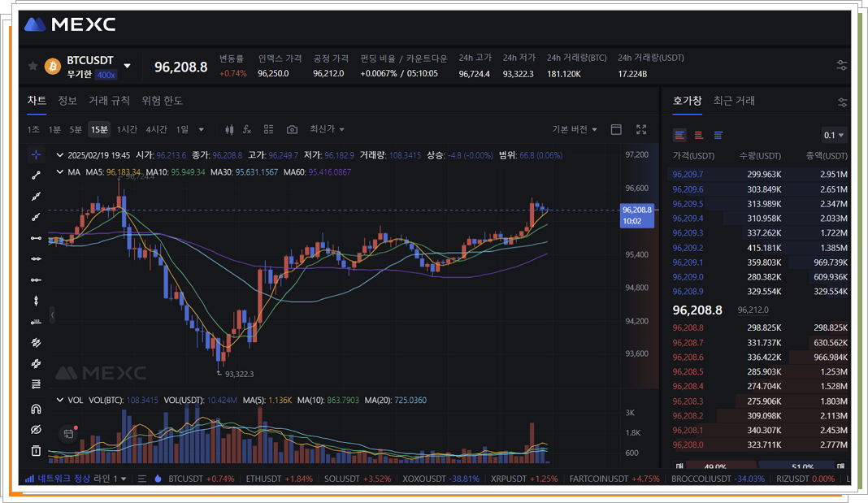Open XRPUSDT from the bottom ticker
Screen dimensions: 868x503
(x=524, y=479)
